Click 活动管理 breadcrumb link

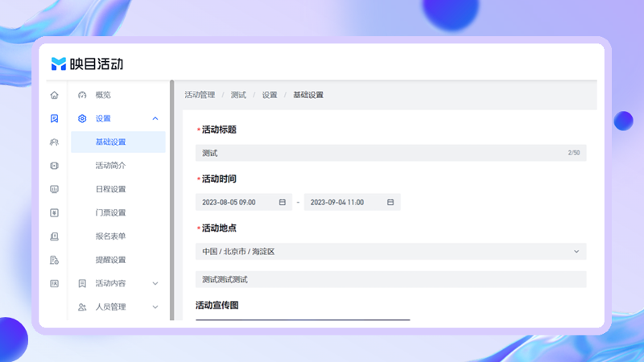coord(200,95)
